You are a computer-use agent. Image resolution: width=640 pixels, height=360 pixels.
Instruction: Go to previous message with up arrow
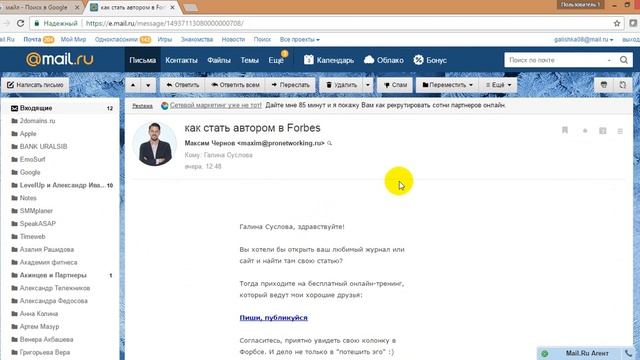(133, 85)
